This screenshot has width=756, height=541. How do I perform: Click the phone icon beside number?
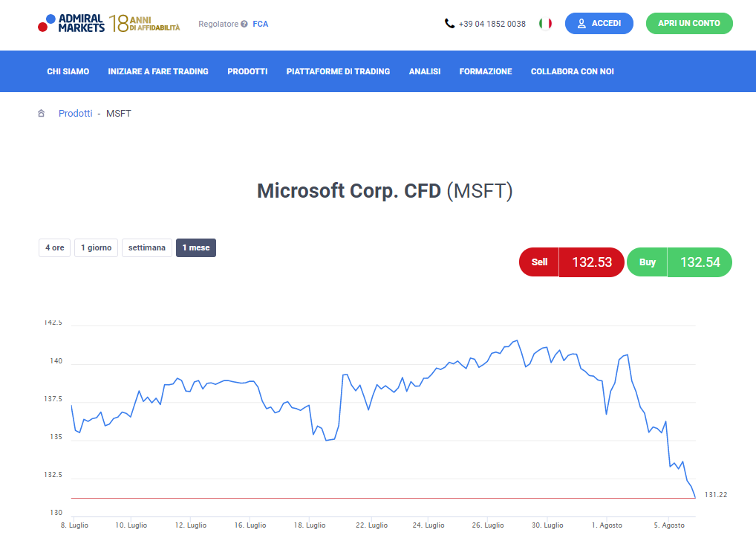(x=449, y=24)
